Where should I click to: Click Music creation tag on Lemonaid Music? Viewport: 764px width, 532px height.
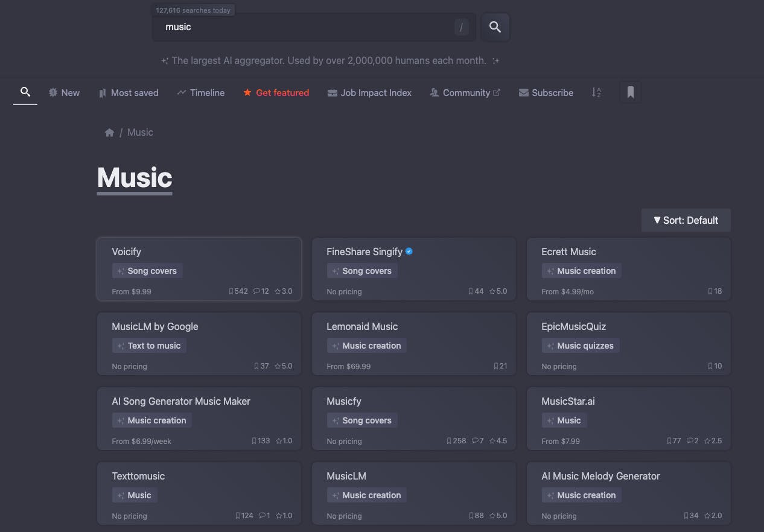(367, 346)
